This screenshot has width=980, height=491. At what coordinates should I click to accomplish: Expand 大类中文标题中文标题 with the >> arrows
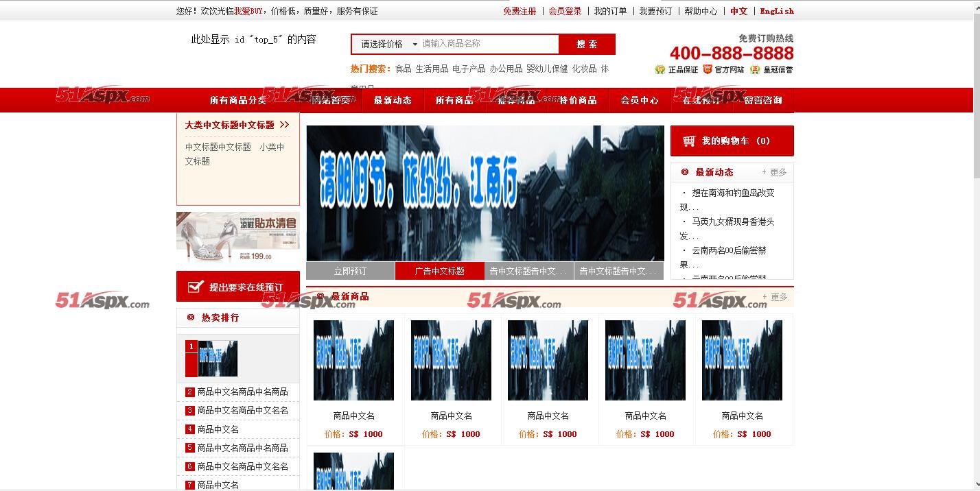285,125
